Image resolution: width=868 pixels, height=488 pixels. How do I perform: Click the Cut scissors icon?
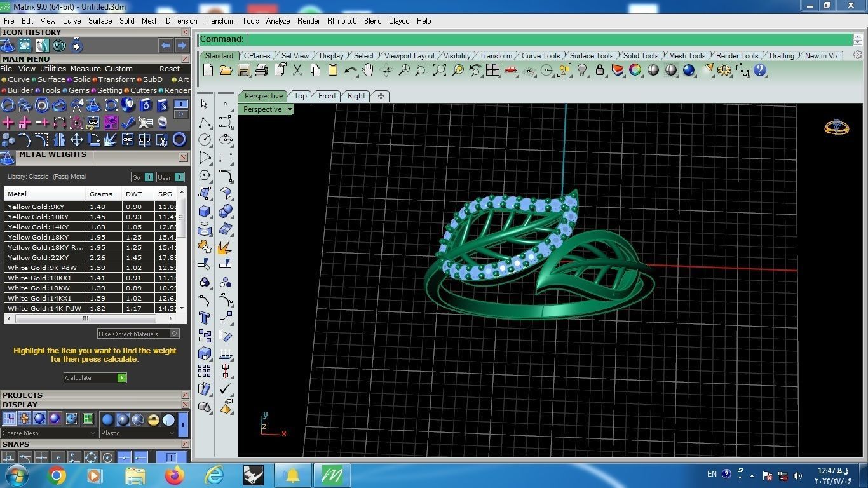coord(297,71)
